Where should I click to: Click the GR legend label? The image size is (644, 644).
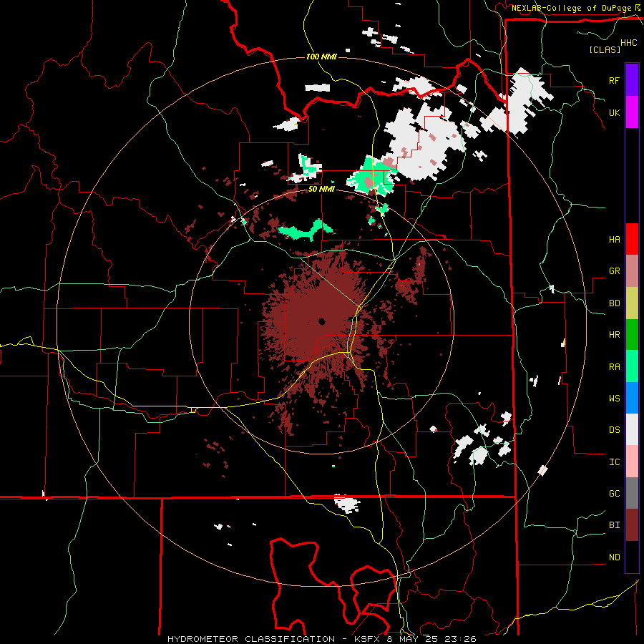(614, 271)
